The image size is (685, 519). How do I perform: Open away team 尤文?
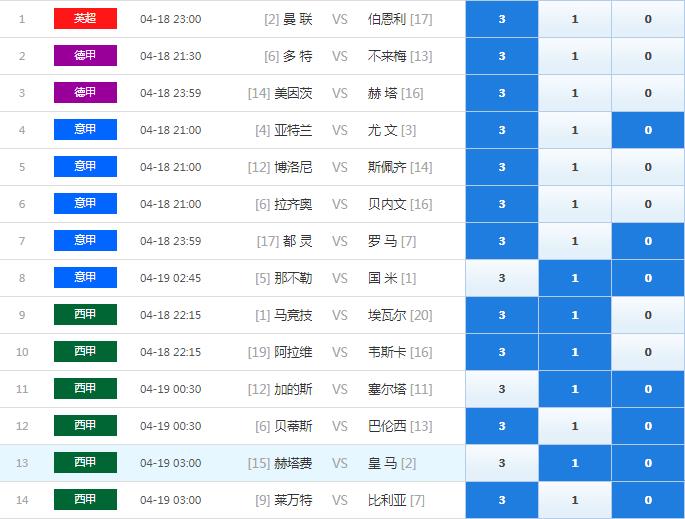pos(382,130)
